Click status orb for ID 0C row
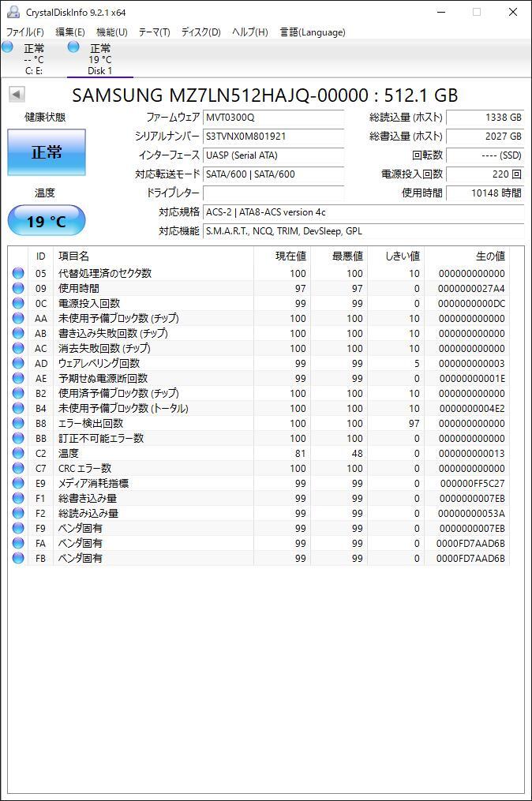This screenshot has height=801, width=532. point(18,303)
